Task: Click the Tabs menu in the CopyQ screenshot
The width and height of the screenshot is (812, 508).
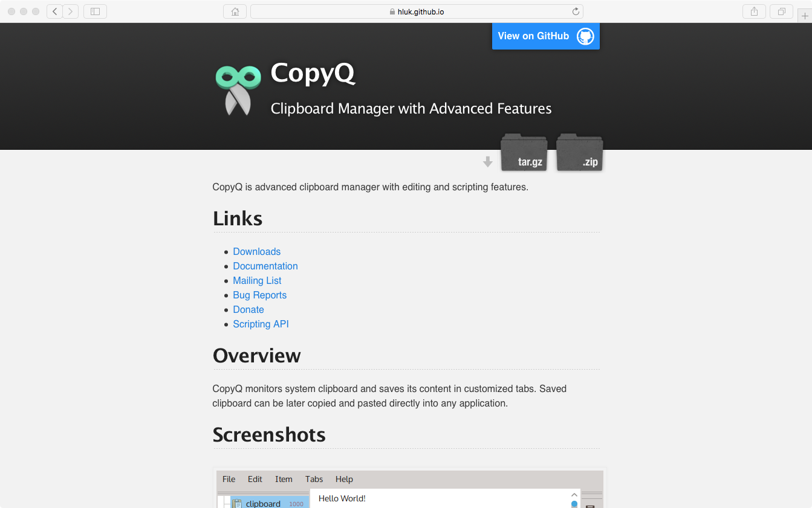Action: click(314, 479)
